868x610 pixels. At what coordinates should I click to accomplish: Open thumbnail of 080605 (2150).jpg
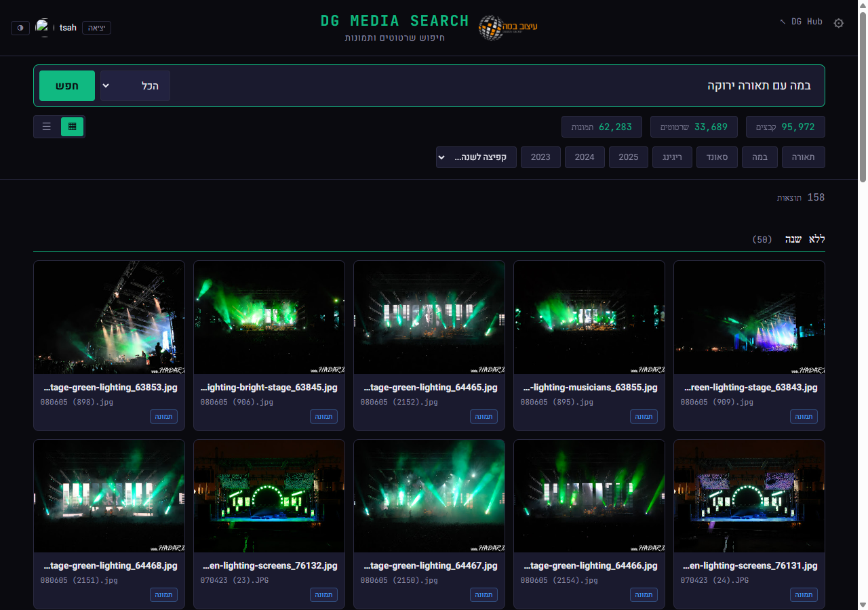429,496
